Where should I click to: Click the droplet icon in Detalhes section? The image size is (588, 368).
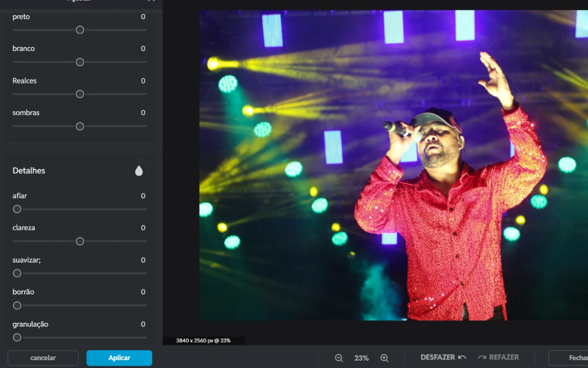[x=139, y=171]
